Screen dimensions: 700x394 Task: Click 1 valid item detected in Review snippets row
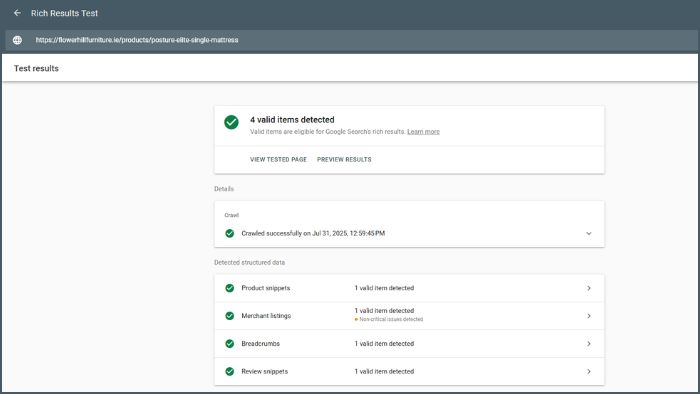[384, 371]
